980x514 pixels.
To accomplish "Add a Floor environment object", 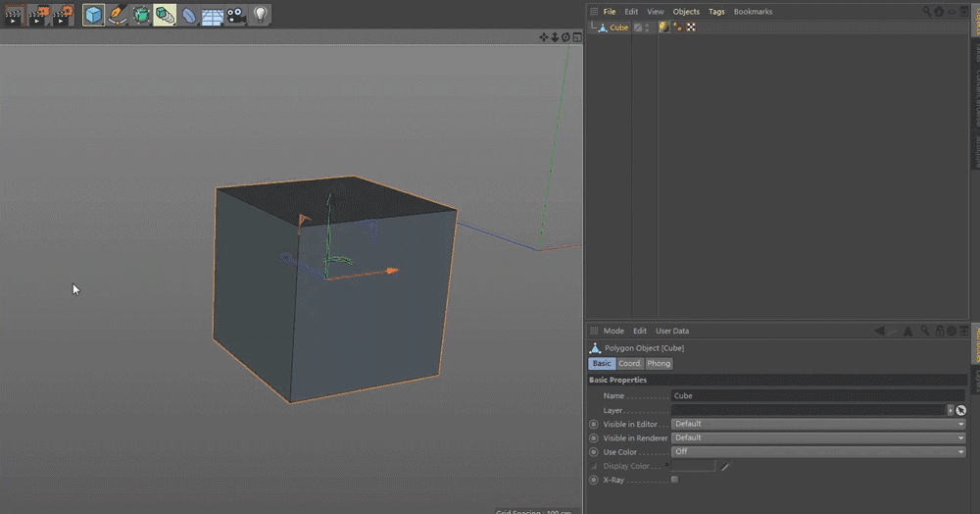I will coord(213,15).
